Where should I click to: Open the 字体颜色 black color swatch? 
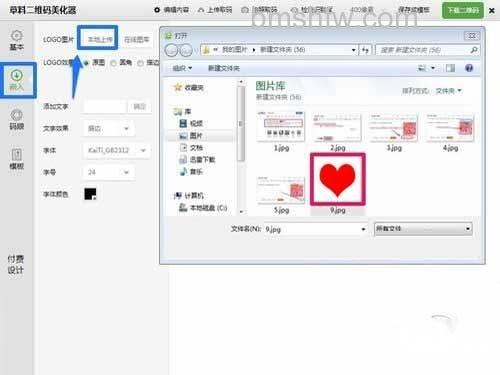[x=90, y=194]
